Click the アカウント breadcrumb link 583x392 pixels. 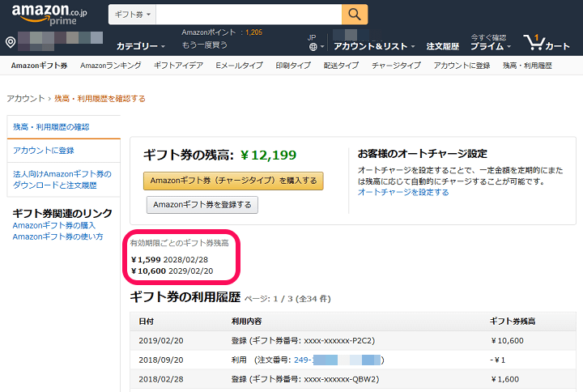25,98
